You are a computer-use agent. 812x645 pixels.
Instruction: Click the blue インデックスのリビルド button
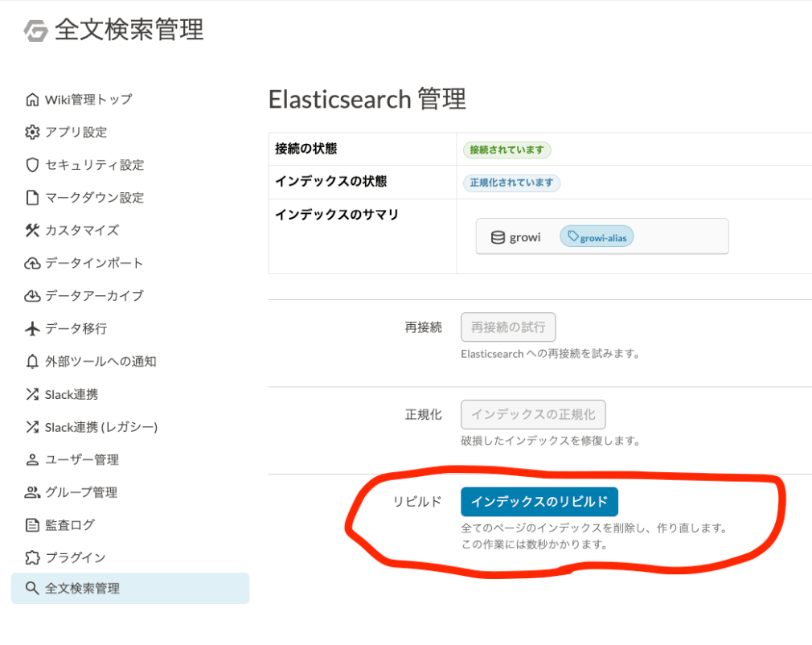tap(539, 502)
